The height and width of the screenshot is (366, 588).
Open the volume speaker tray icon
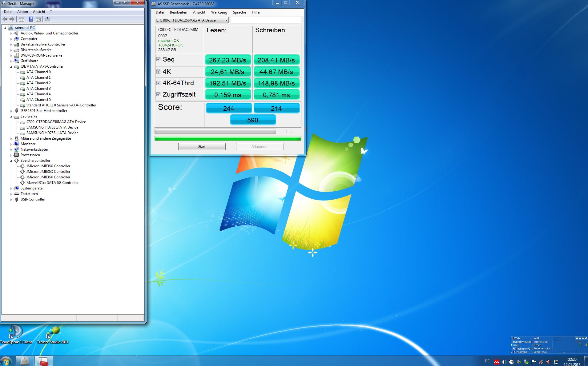(504, 362)
